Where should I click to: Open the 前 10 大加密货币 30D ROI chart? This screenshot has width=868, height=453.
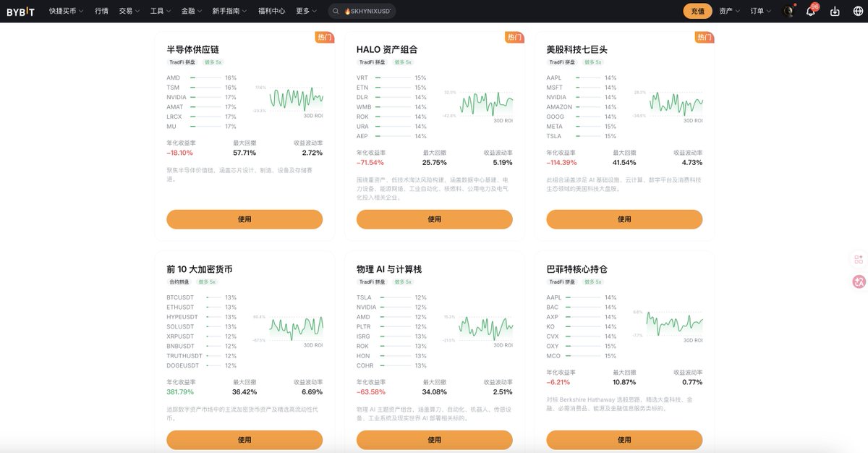(296, 329)
